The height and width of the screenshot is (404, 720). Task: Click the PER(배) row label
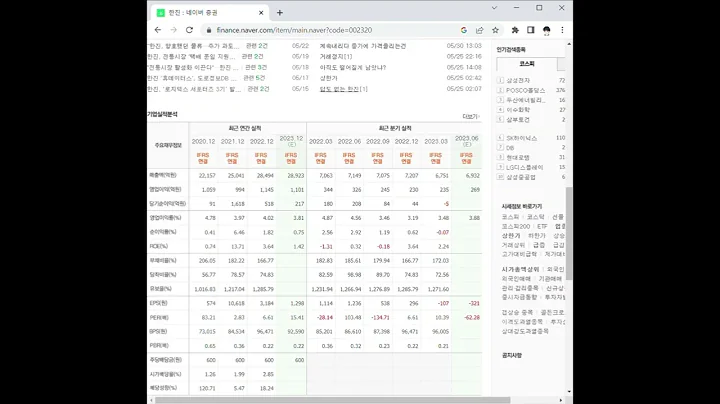[159, 318]
